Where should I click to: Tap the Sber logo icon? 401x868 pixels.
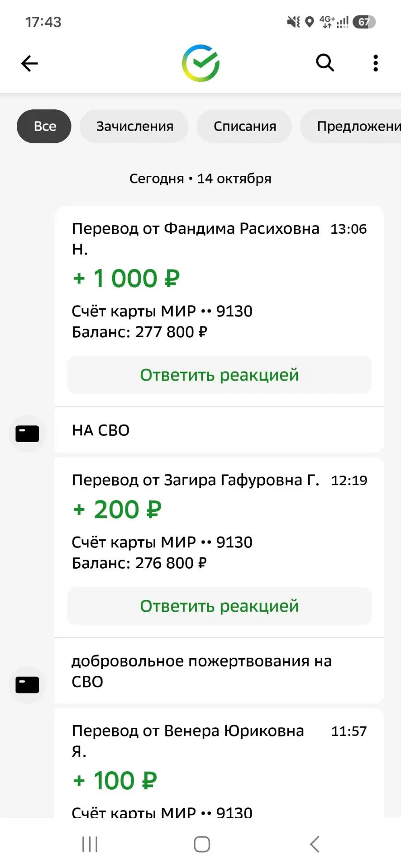point(200,63)
